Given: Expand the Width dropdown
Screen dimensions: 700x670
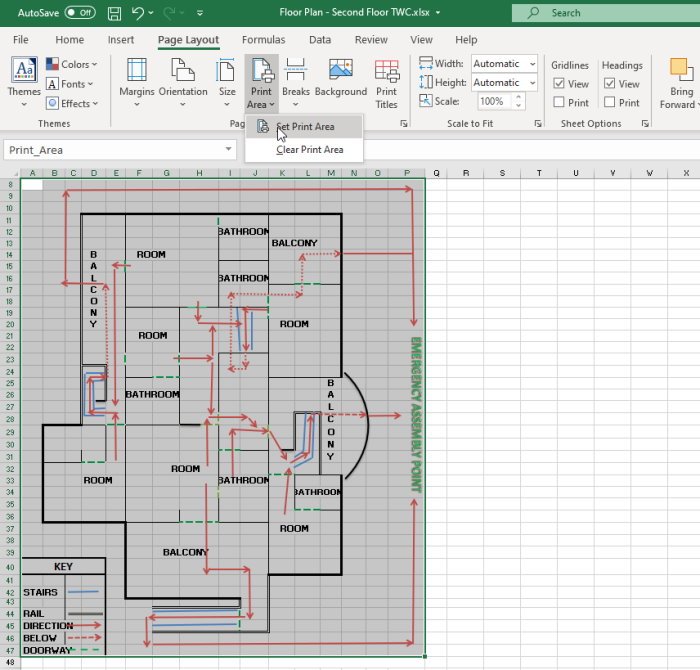Looking at the screenshot, I should 530,64.
